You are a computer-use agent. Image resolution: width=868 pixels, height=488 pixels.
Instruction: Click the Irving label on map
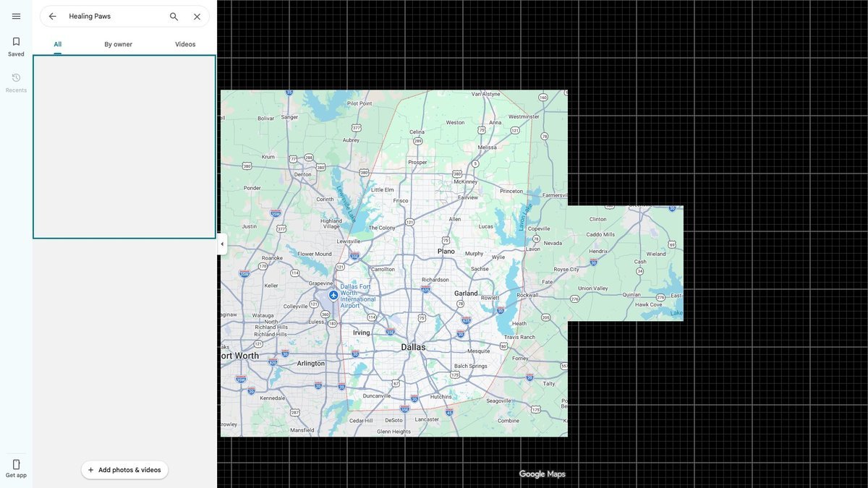pyautogui.click(x=361, y=333)
